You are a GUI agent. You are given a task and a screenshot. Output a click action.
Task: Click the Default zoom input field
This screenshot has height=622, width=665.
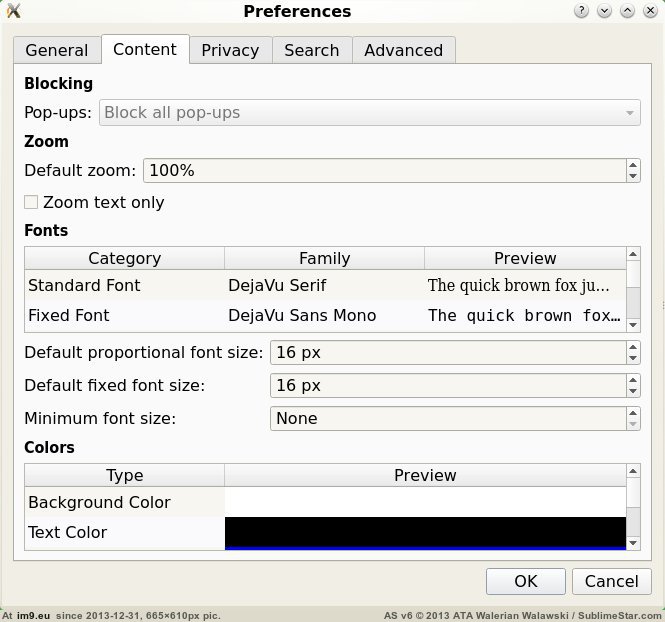point(384,171)
